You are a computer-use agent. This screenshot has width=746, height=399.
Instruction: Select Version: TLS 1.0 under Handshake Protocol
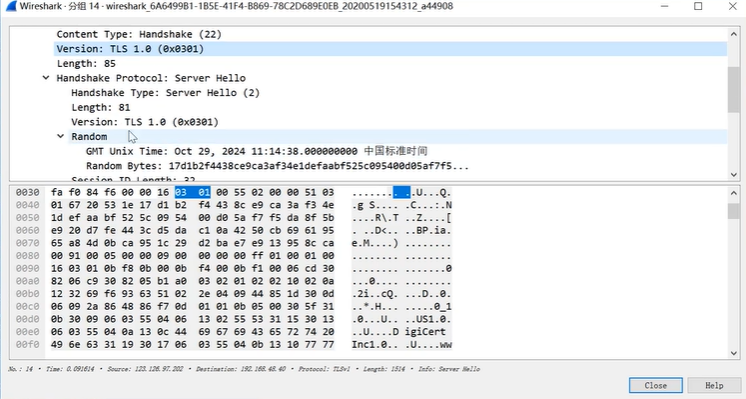click(x=145, y=122)
